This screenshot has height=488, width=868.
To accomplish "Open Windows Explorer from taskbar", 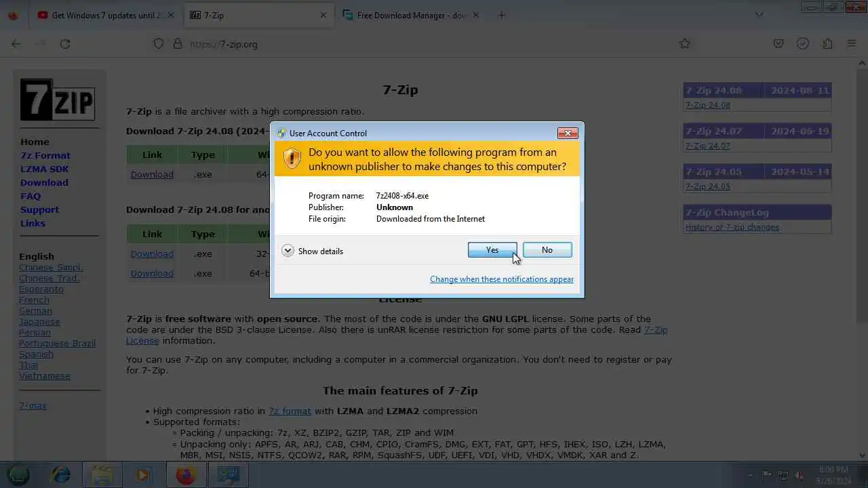I will point(102,475).
